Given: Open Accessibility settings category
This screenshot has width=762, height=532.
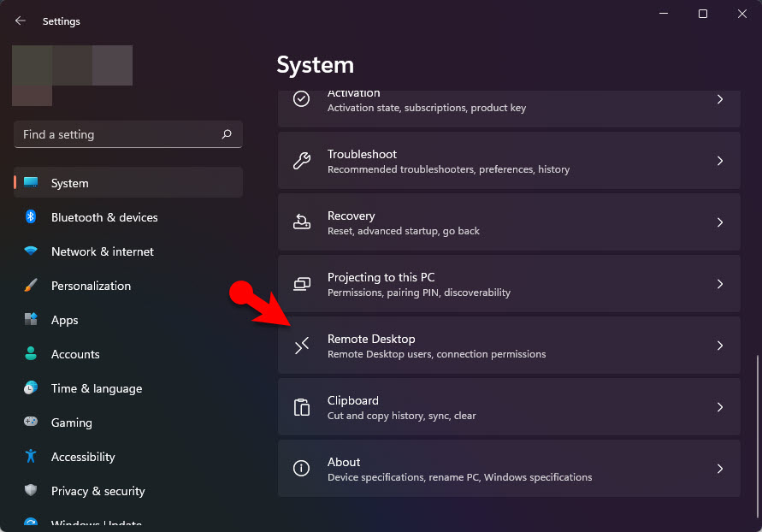Looking at the screenshot, I should 128,456.
